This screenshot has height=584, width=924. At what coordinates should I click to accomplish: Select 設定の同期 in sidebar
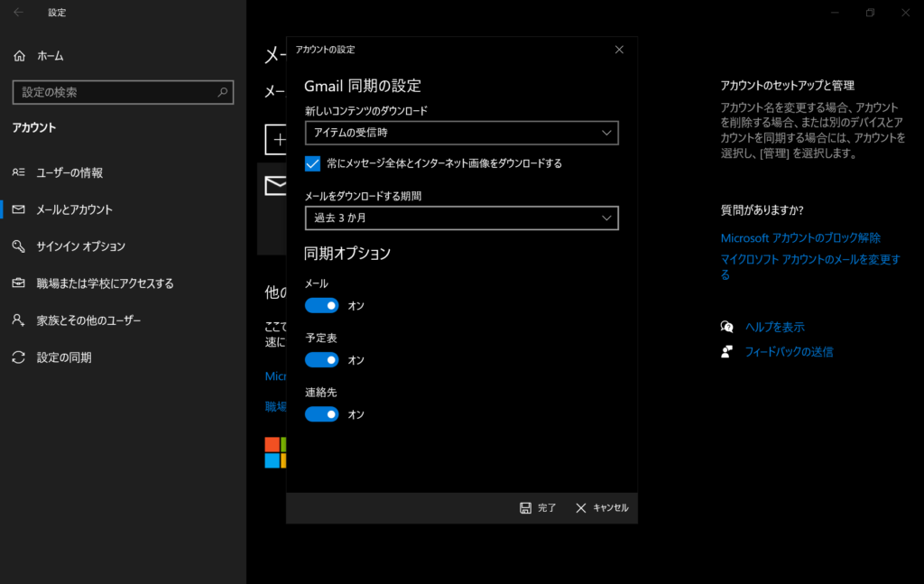[123, 357]
